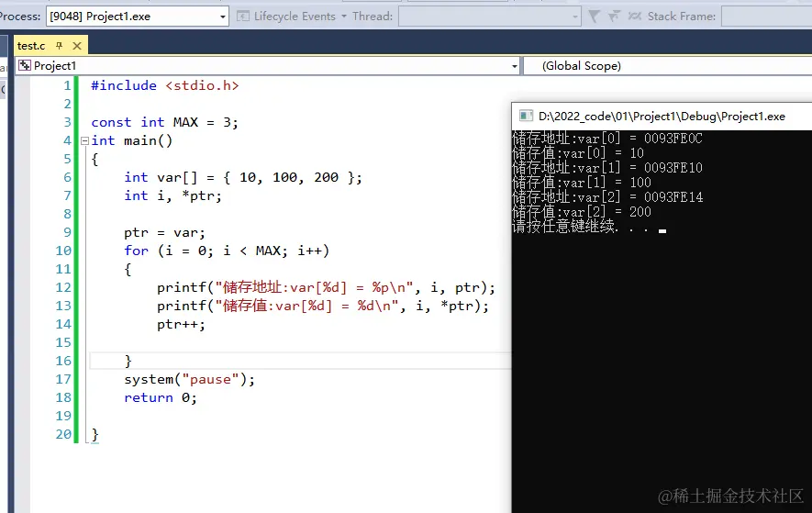Click the console window app icon
Image resolution: width=812 pixels, height=513 pixels.
526,116
